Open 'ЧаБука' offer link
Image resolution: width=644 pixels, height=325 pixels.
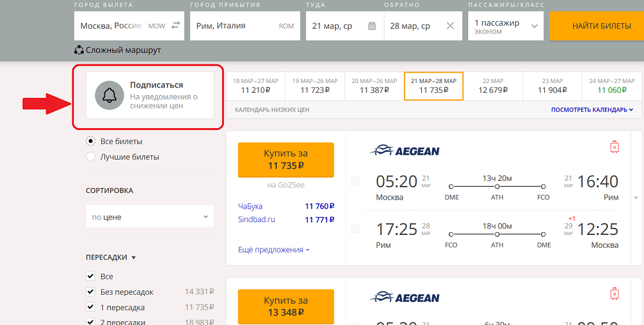250,206
